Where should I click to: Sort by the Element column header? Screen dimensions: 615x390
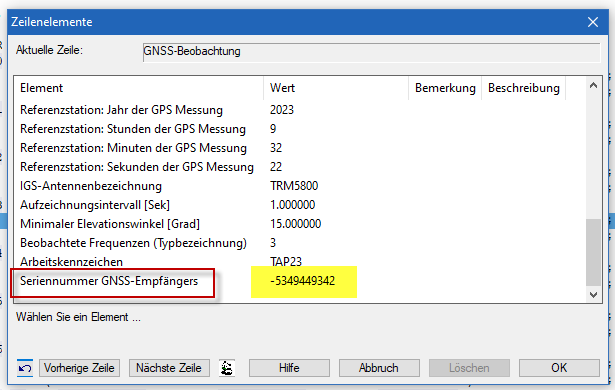coord(139,88)
